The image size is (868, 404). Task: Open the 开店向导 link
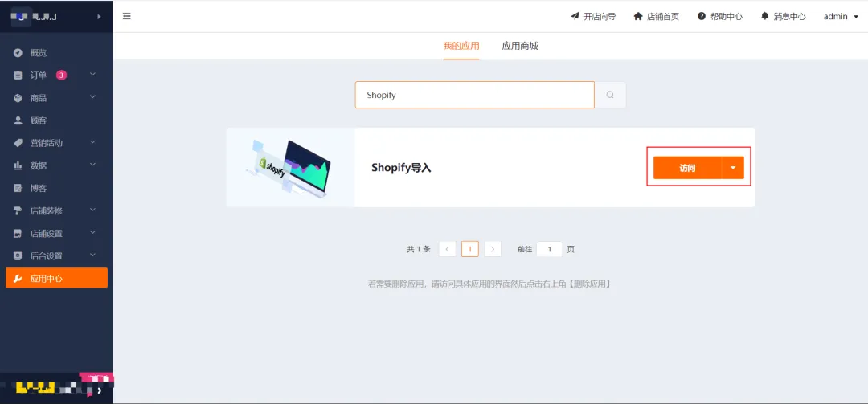[593, 17]
